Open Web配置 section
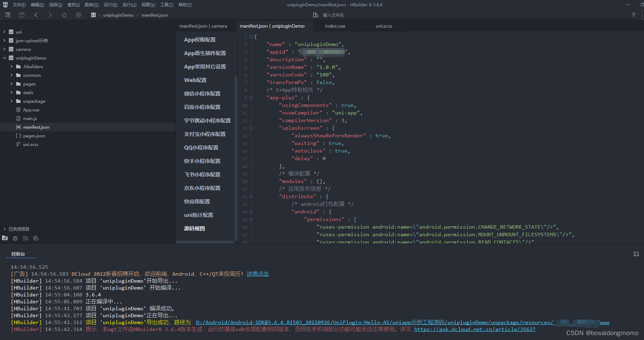The image size is (644, 340). (x=195, y=80)
